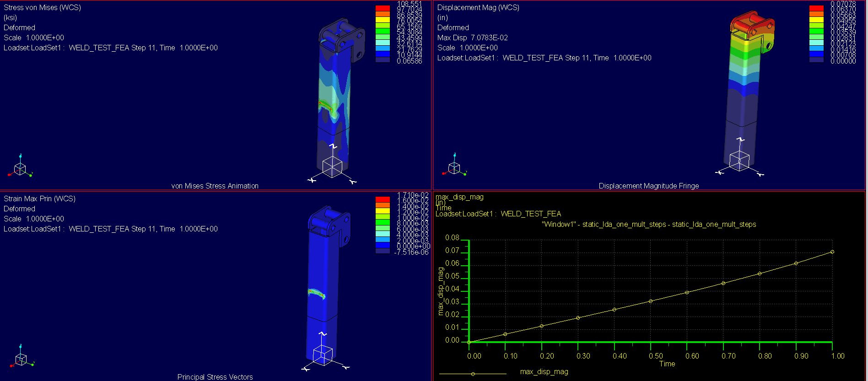This screenshot has height=381, width=868.
Task: Click the max_disp_mag legend text below the graph
Action: click(x=544, y=371)
